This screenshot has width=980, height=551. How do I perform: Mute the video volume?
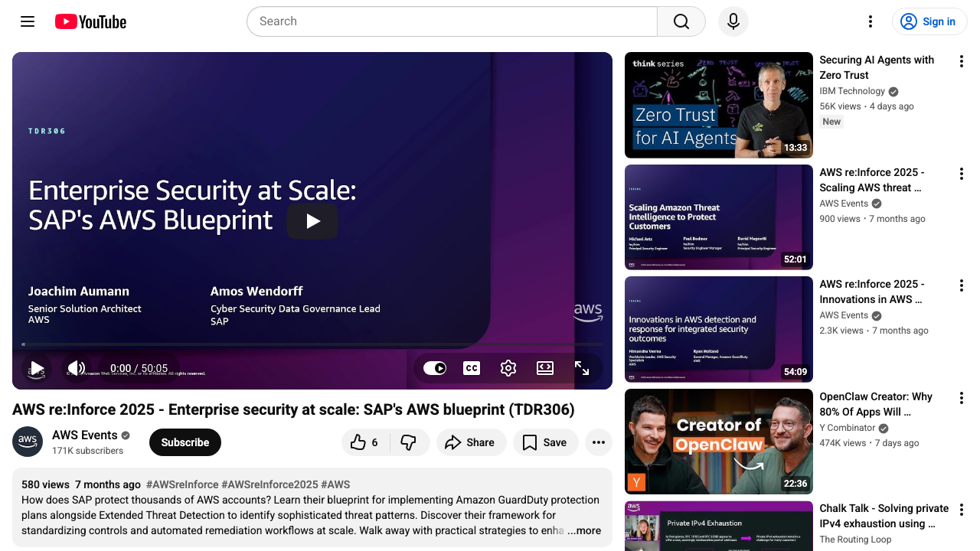pos(77,368)
